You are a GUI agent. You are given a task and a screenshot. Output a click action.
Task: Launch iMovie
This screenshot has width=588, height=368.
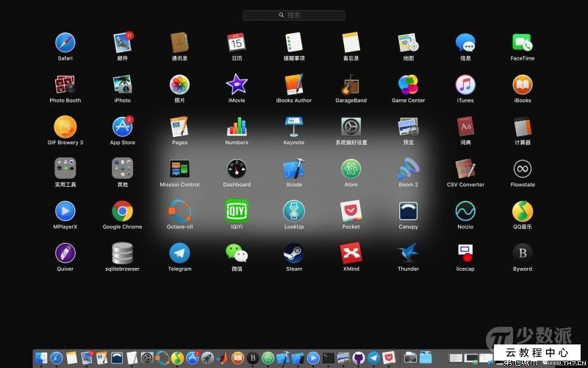point(237,85)
